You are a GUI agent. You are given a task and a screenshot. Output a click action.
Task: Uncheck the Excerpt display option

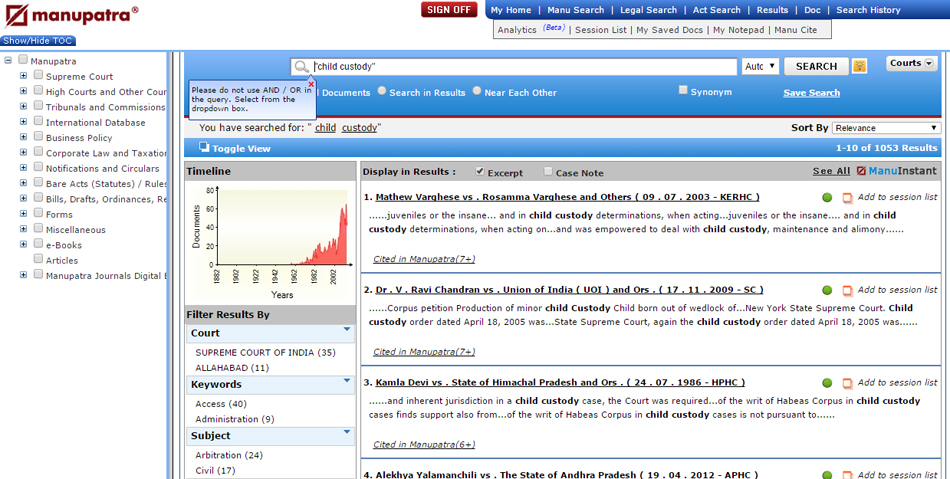(480, 171)
